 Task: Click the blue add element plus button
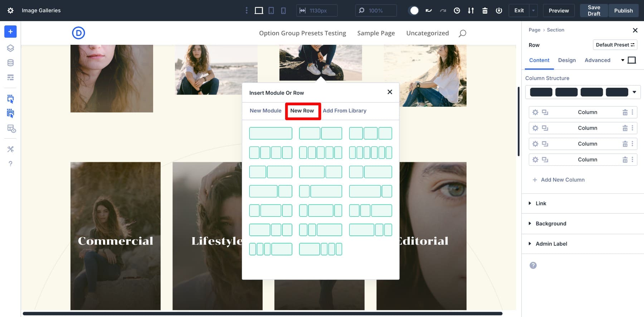click(10, 32)
